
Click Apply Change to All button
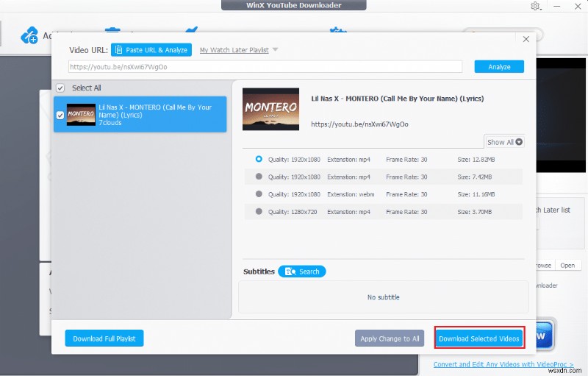point(390,338)
